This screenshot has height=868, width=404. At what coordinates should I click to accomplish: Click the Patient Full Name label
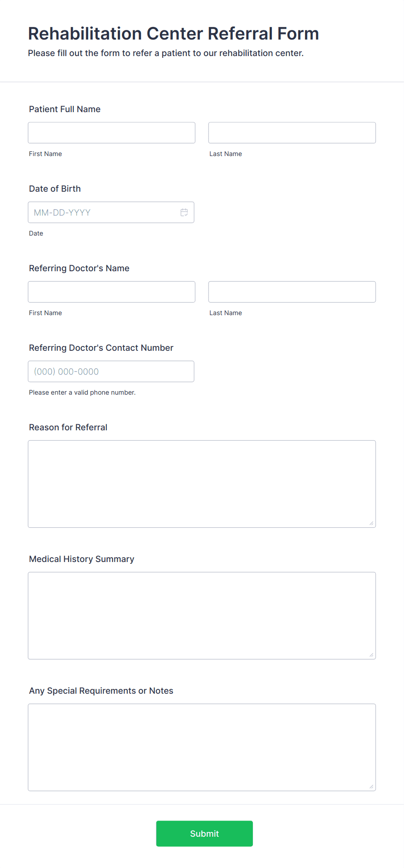pyautogui.click(x=65, y=109)
